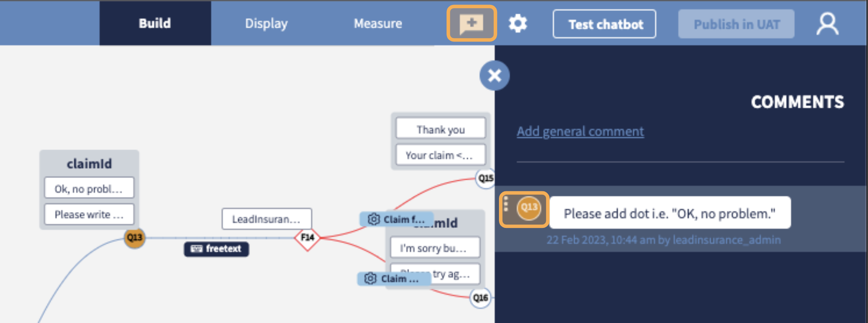Click the F14 diamond filter node
Viewport: 868px width, 323px height.
point(307,238)
